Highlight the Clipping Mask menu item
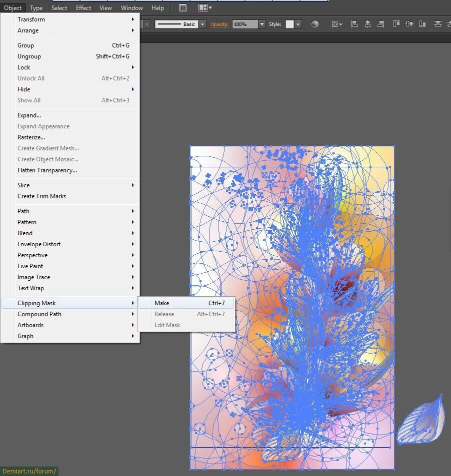Screen dimensions: 451x476 click(69, 303)
